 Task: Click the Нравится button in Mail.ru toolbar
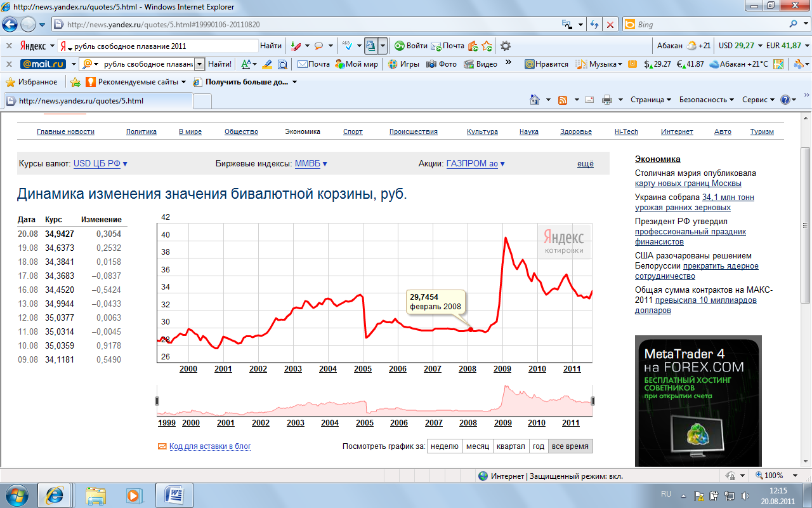[x=546, y=64]
